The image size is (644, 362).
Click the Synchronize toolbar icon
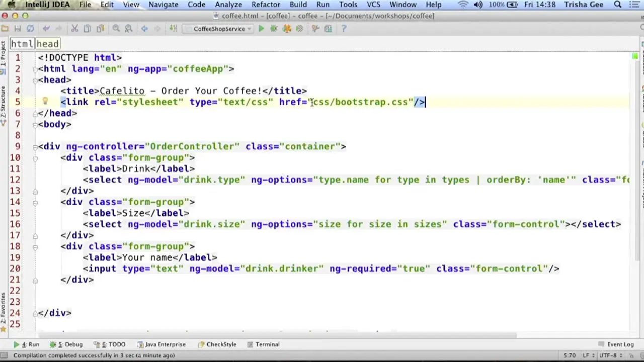point(30,29)
